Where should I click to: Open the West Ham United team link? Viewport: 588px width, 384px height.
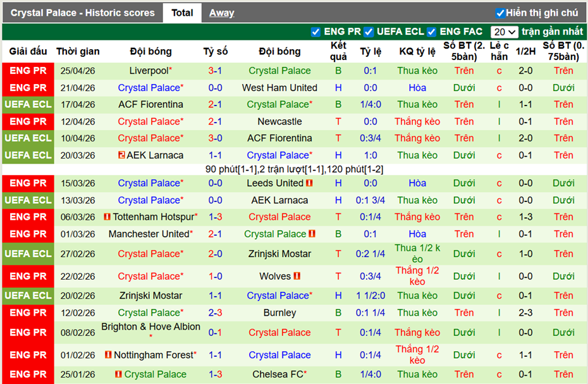[x=279, y=88]
